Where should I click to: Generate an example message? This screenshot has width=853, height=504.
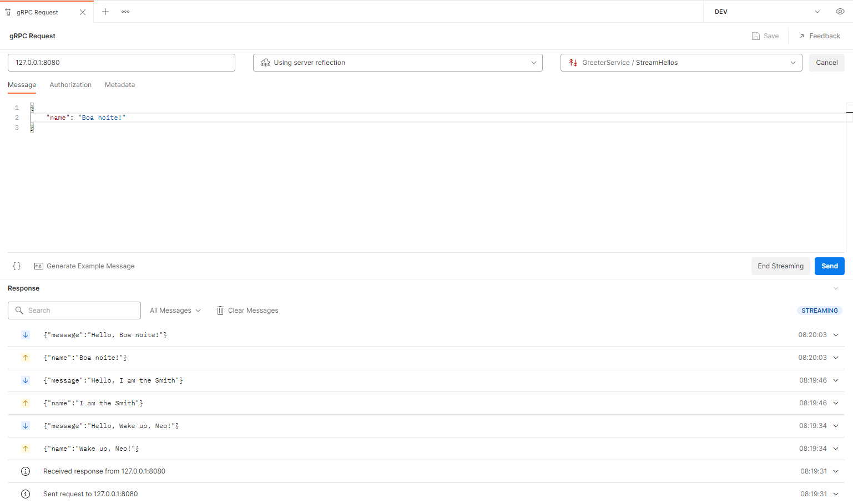[84, 266]
